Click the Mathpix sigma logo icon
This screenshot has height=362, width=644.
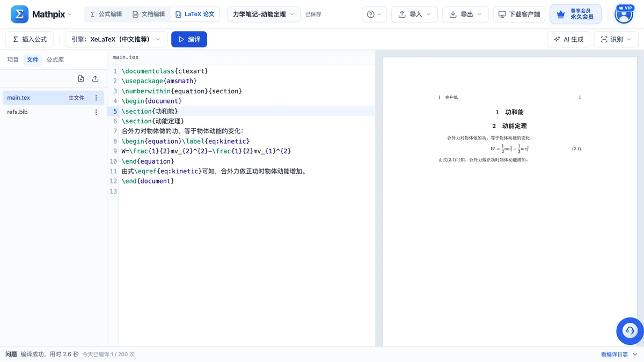[20, 14]
